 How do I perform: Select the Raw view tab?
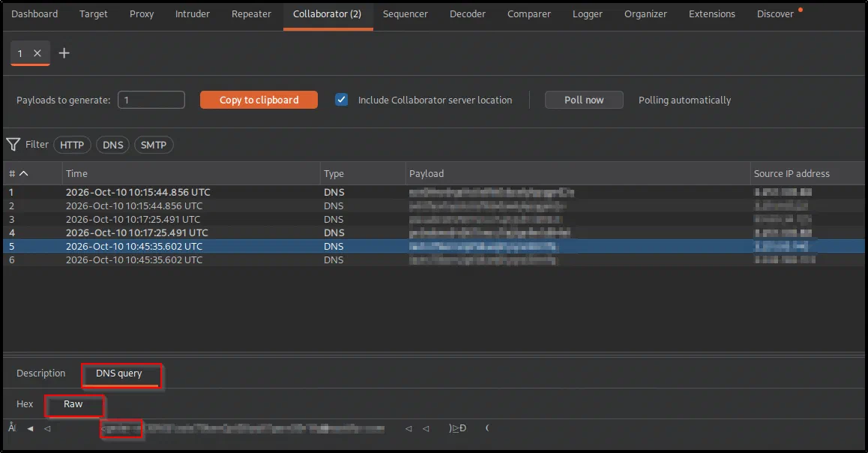73,404
